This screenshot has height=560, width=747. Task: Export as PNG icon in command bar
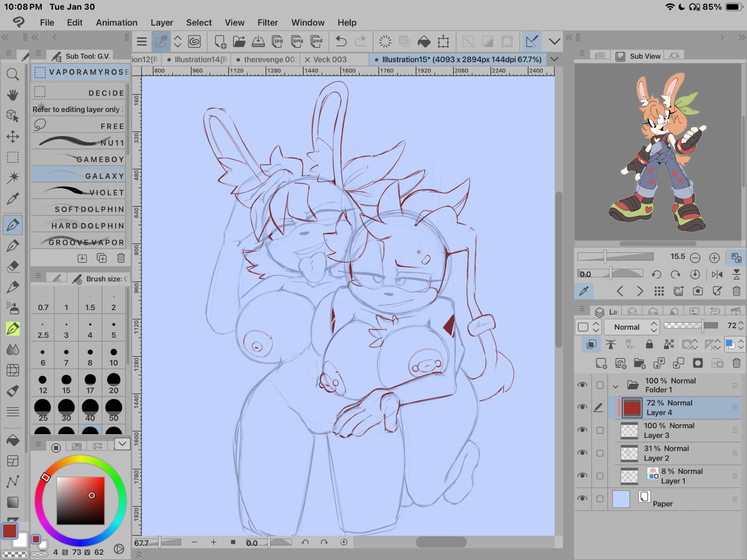click(x=297, y=41)
